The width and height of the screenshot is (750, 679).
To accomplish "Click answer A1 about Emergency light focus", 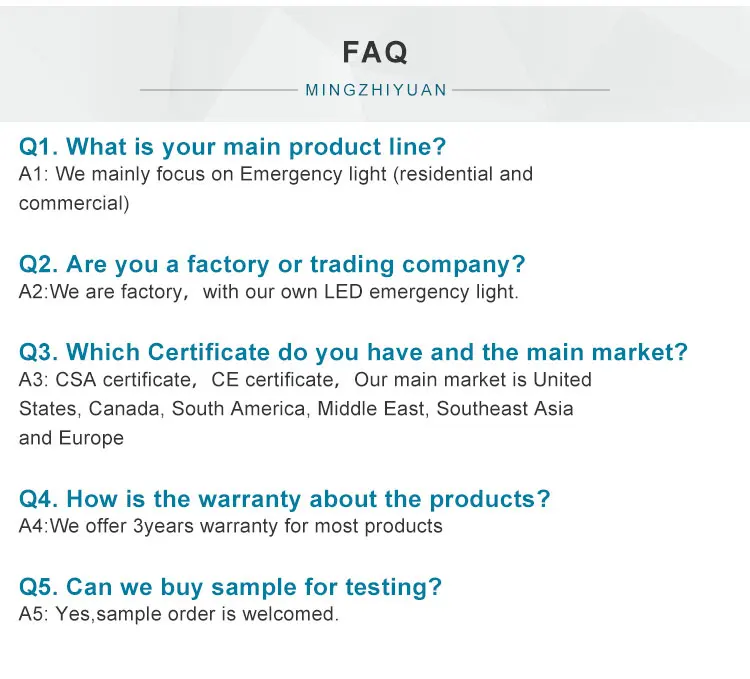I will [x=276, y=188].
